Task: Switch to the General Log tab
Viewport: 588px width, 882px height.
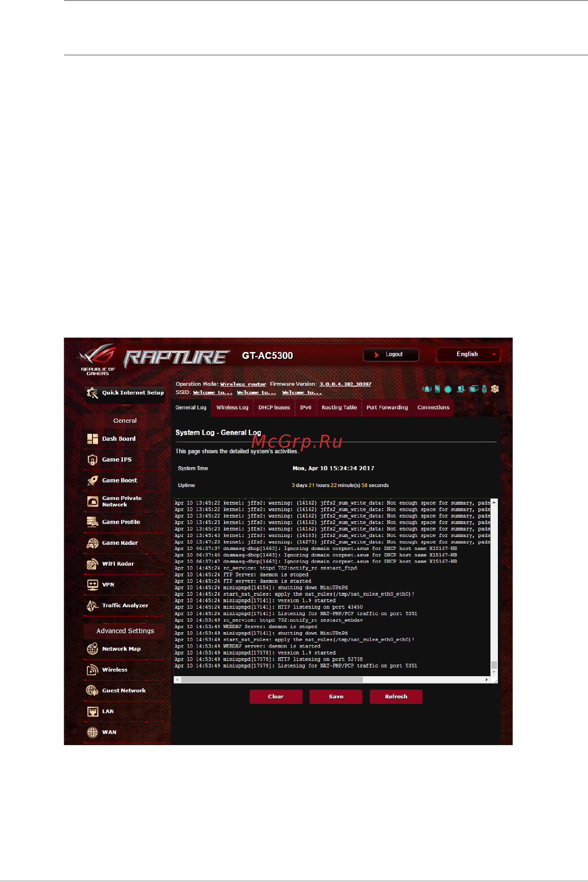Action: point(191,408)
